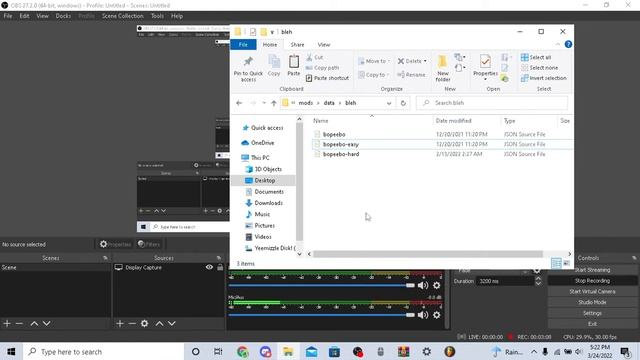Viewport: 640px width, 360px height.
Task: Open Mic/Aux audio settings gear
Action: coord(436,315)
